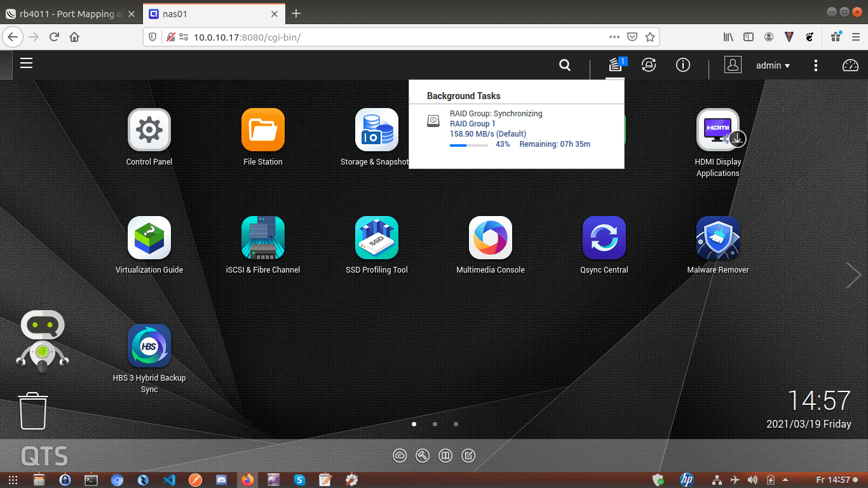Open Firefox application menu
The width and height of the screenshot is (868, 488).
[855, 37]
